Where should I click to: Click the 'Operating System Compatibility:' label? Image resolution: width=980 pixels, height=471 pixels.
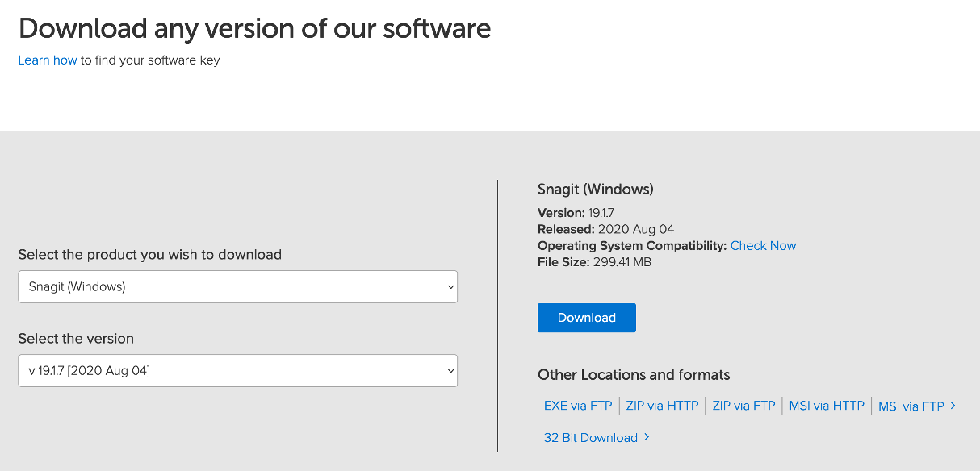pyautogui.click(x=632, y=246)
